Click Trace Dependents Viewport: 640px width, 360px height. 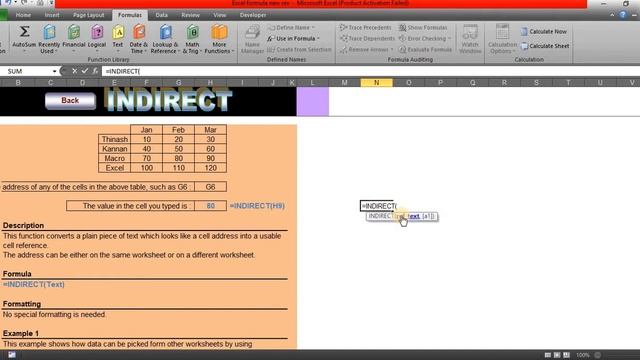[x=367, y=38]
